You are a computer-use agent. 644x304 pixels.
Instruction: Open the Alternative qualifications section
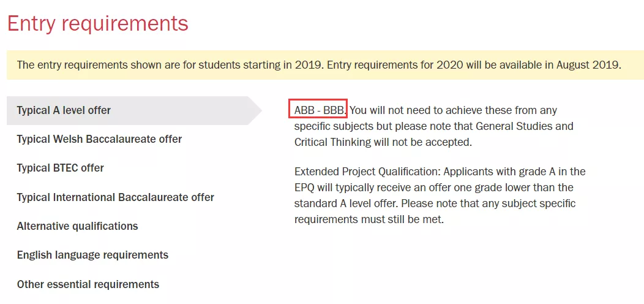click(77, 226)
